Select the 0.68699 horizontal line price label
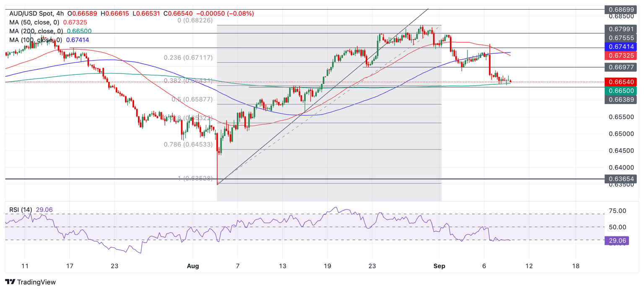 coord(621,9)
